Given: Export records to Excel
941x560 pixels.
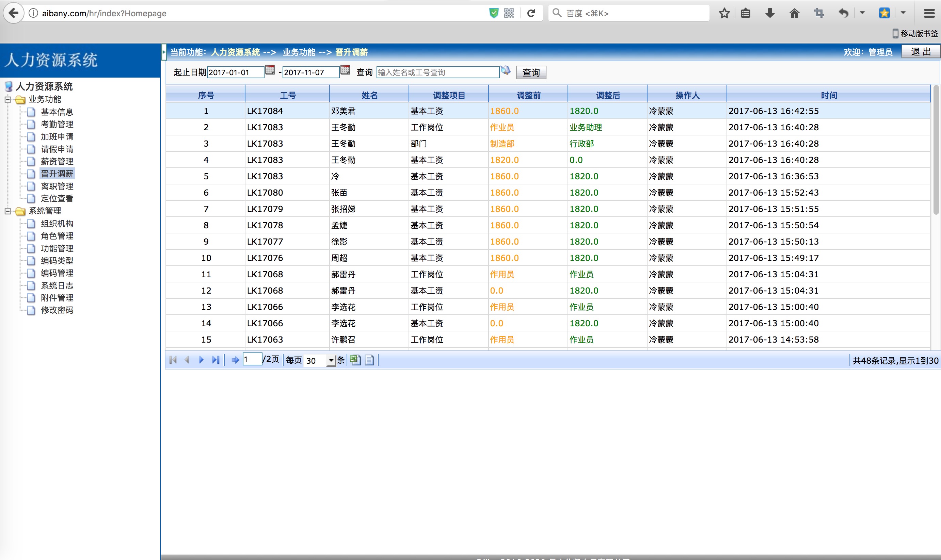Looking at the screenshot, I should (x=355, y=360).
